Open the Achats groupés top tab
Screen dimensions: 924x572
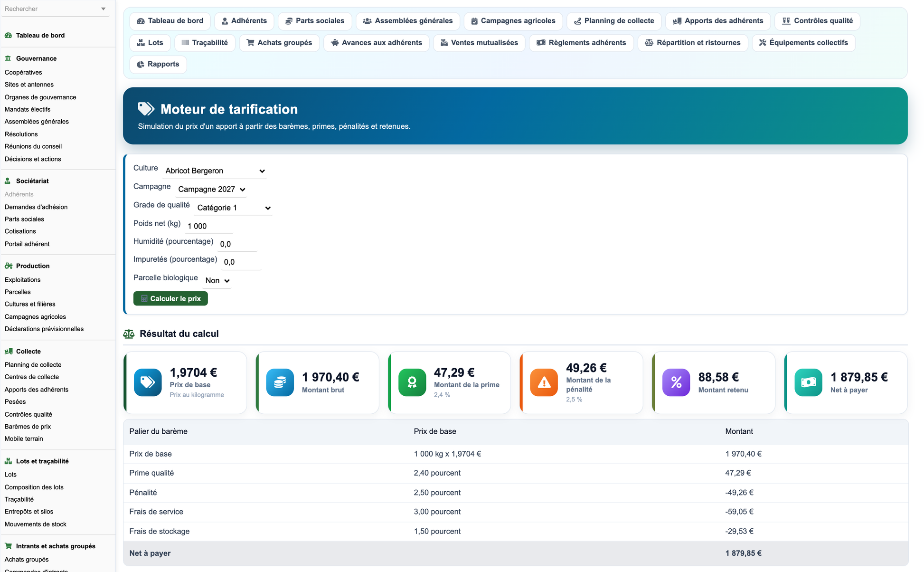pyautogui.click(x=279, y=43)
